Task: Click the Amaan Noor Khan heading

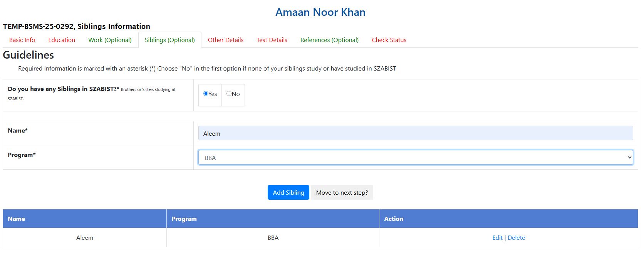Action: [x=320, y=12]
